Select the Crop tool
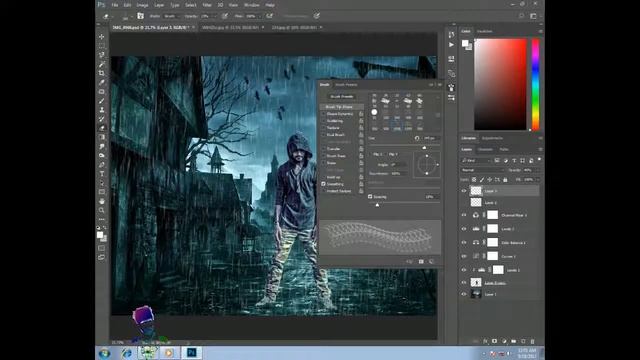 (102, 73)
